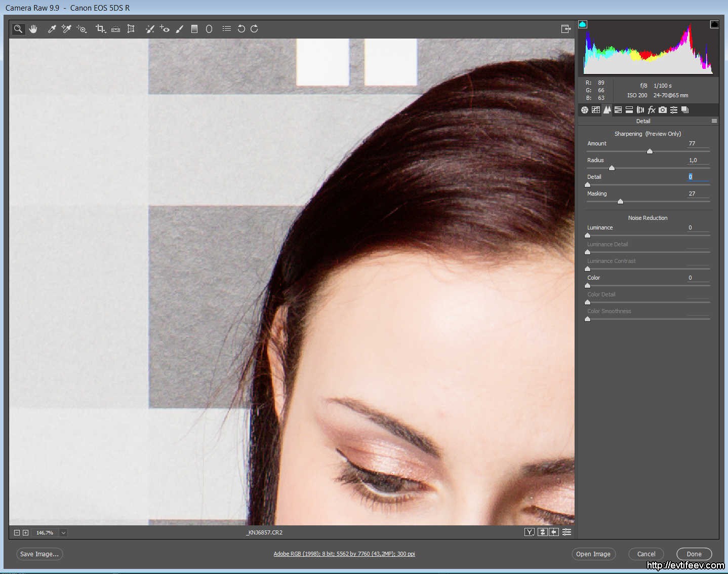Viewport: 728px width, 574px height.
Task: Open the Detail panel options menu
Action: pos(714,121)
